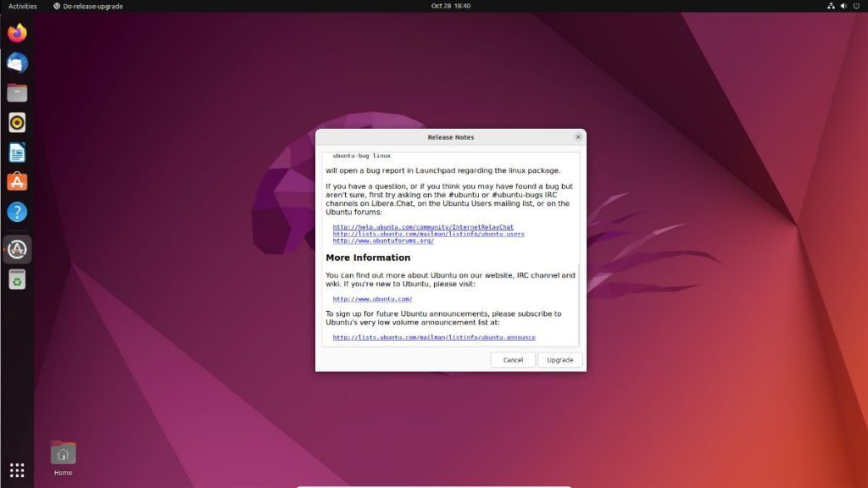Click the volume icon in the top bar

pyautogui.click(x=843, y=6)
